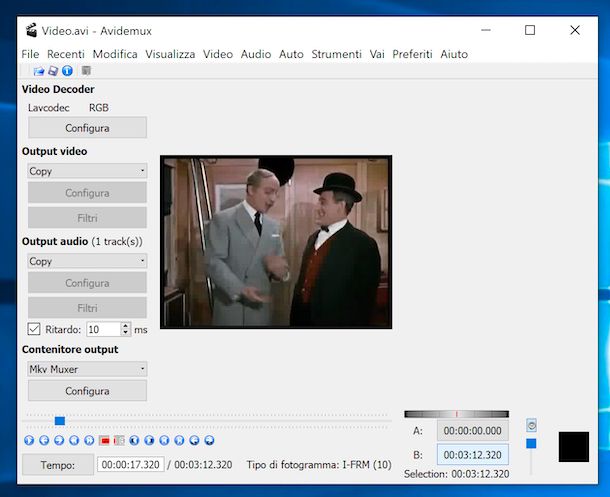
Task: Open the Auto menu
Action: [291, 54]
